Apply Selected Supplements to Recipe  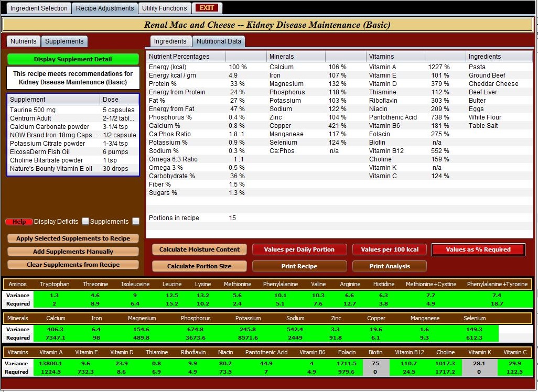73,238
